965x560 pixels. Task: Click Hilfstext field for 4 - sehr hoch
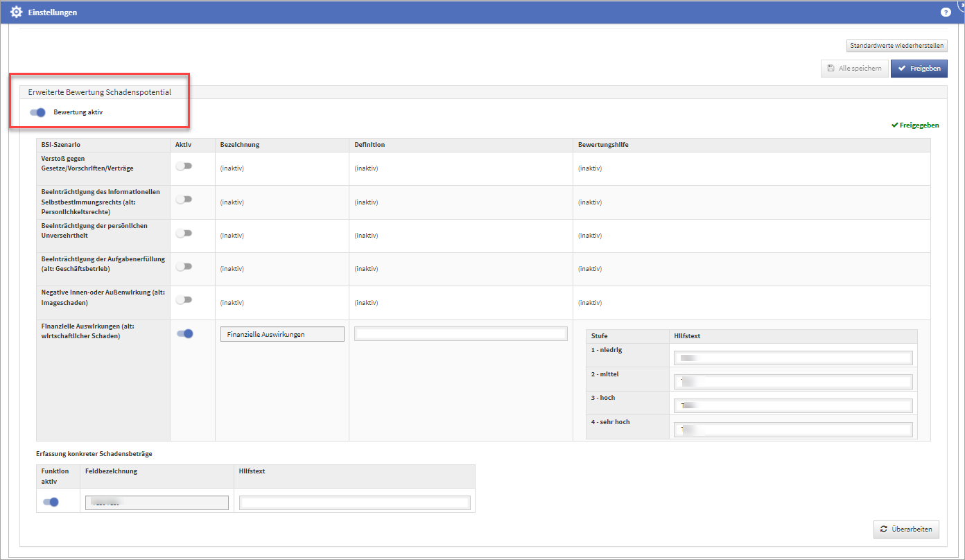pos(792,430)
